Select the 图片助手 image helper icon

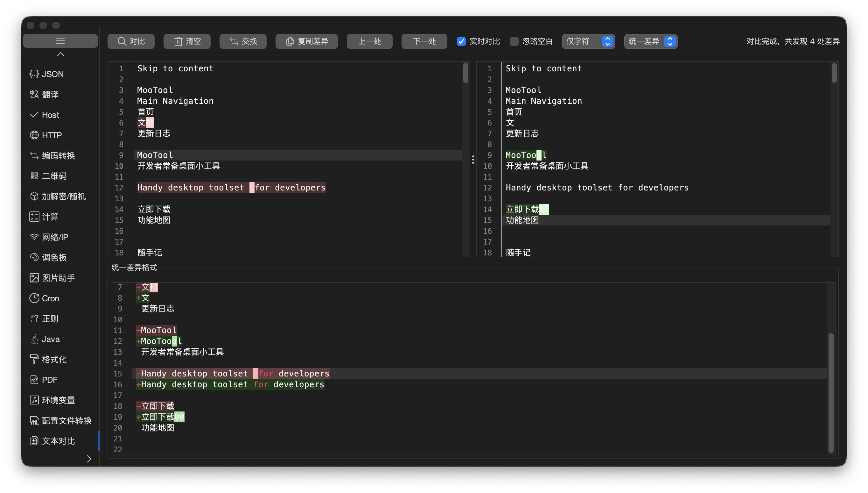click(34, 278)
